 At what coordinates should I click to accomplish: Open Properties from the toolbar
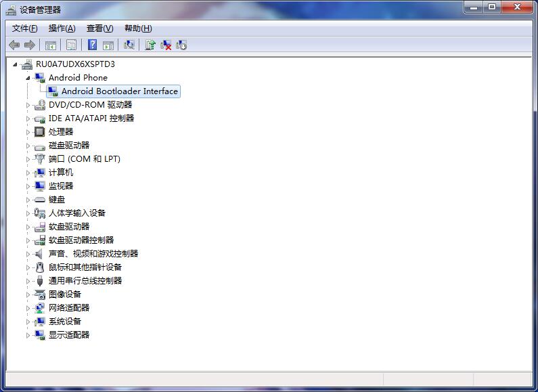tap(71, 45)
